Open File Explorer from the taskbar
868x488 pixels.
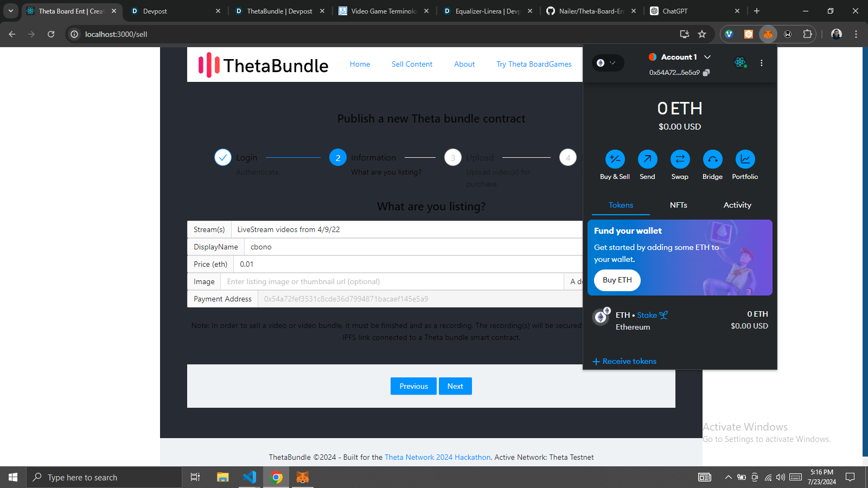point(222,477)
